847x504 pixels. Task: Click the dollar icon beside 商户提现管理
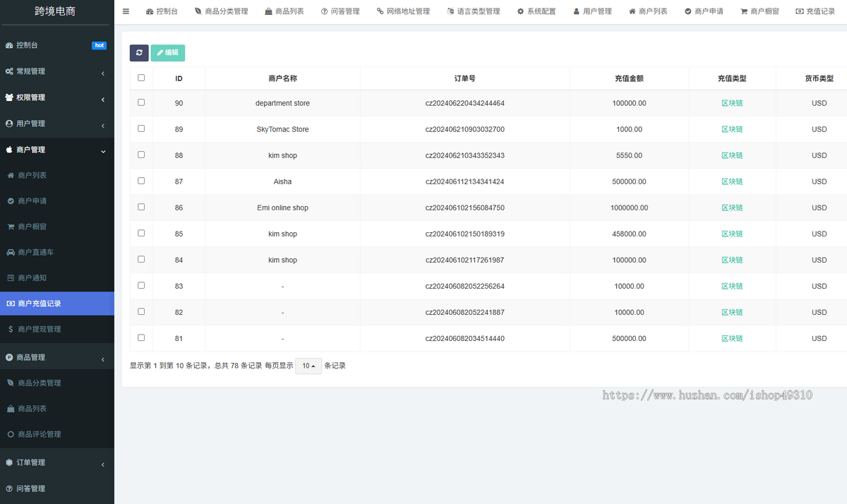pyautogui.click(x=11, y=329)
